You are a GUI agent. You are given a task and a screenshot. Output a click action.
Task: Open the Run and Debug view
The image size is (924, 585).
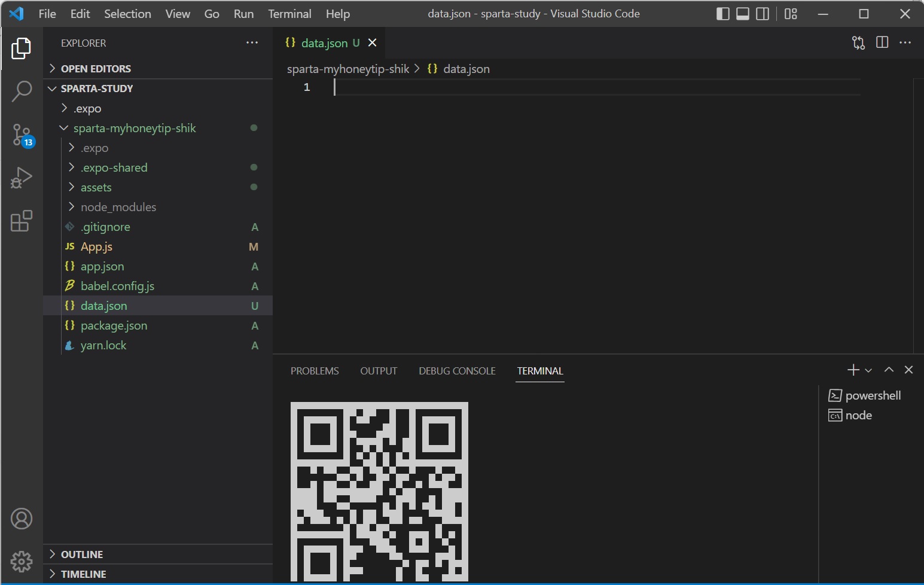pos(22,178)
